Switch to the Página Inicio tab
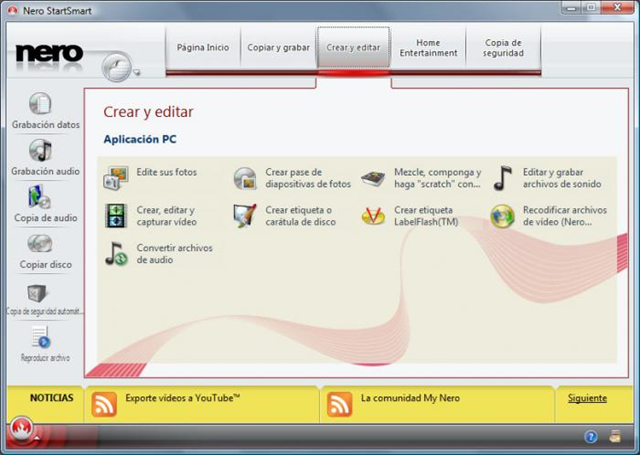This screenshot has height=455, width=640. coord(203,48)
